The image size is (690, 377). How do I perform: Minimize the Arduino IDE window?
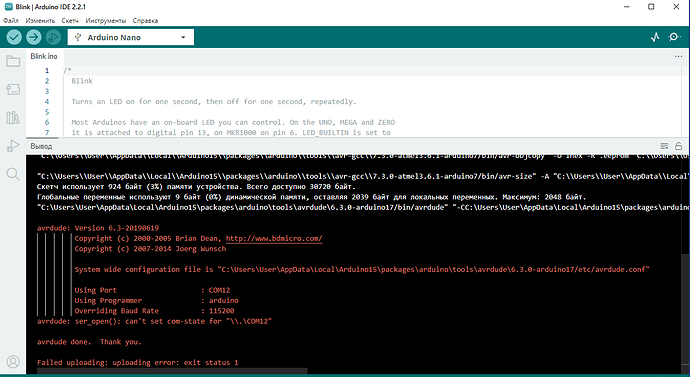point(627,7)
